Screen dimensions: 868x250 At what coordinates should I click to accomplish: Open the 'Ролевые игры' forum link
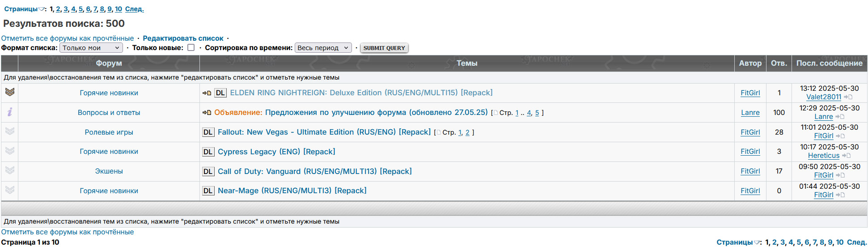tap(109, 132)
